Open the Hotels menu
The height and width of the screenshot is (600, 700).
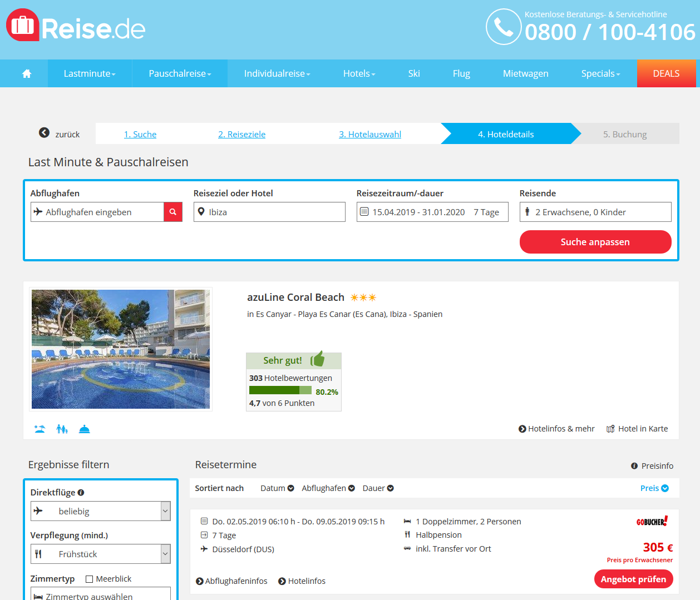click(359, 73)
